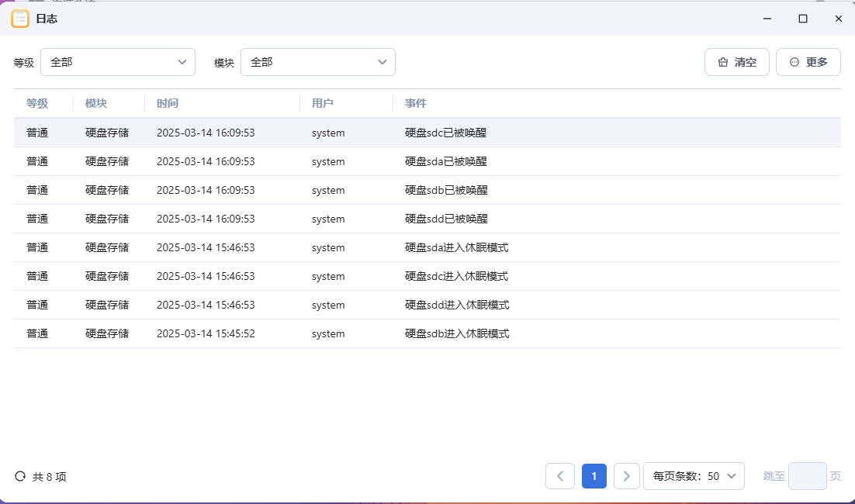Screen dimensions: 855x504
Task: Select the 硬盘sdb进入休眠模式 log entry
Action: [x=427, y=333]
